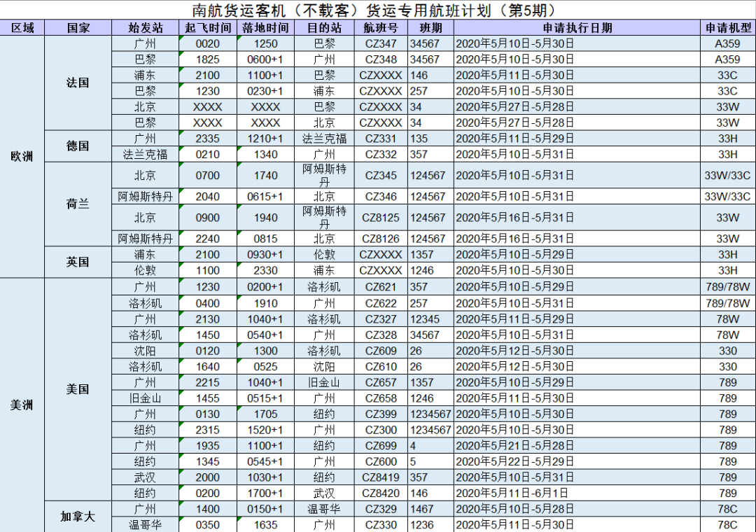Click flight number CZ347
The height and width of the screenshot is (532, 756).
click(381, 43)
